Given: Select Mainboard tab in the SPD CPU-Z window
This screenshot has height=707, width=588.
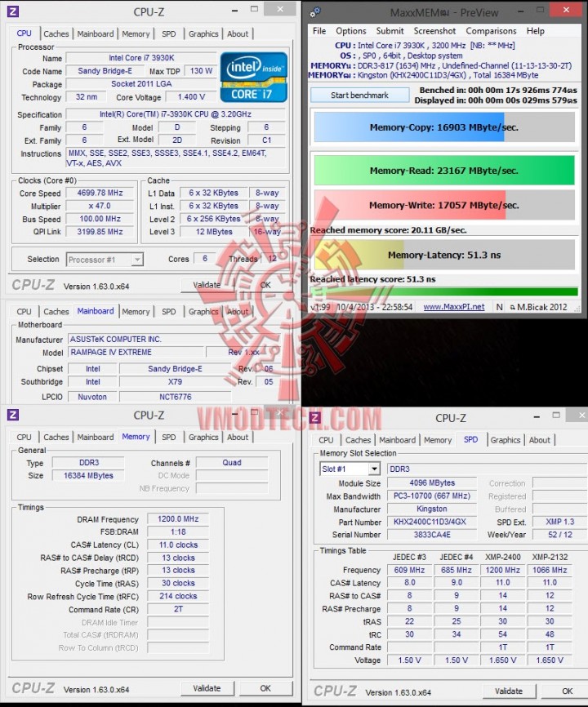Looking at the screenshot, I should tap(397, 440).
